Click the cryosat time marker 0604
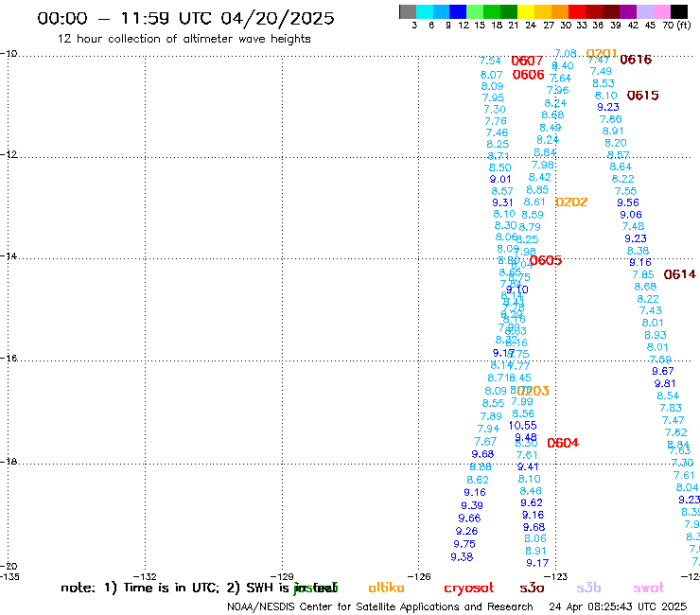700x615 pixels. [563, 443]
